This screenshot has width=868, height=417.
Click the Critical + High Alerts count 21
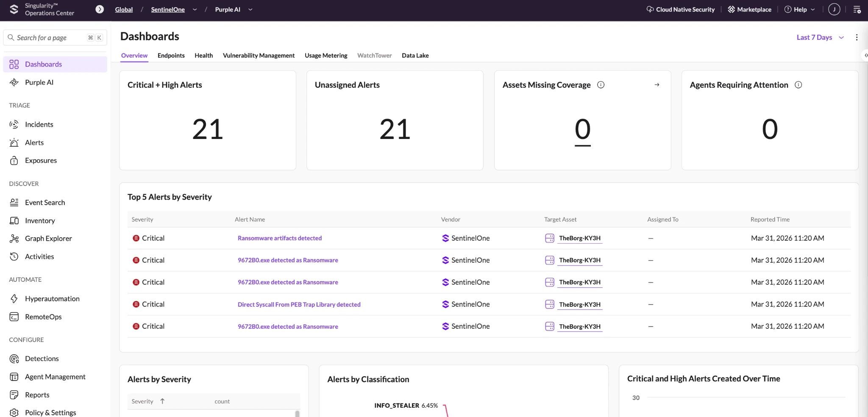(x=208, y=129)
